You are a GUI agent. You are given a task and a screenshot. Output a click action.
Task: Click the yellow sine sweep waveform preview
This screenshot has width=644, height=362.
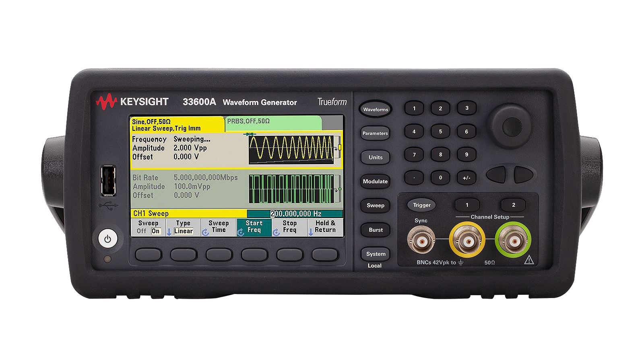click(x=291, y=150)
